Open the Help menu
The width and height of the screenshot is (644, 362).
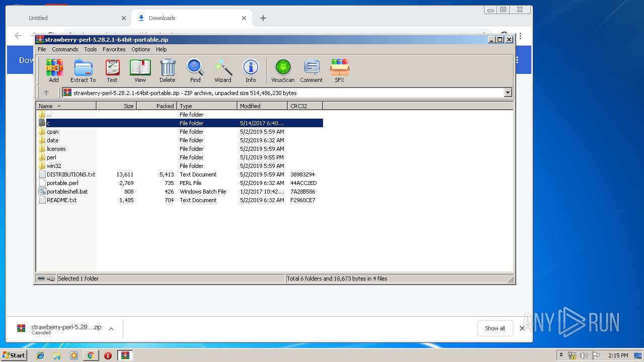tap(161, 49)
